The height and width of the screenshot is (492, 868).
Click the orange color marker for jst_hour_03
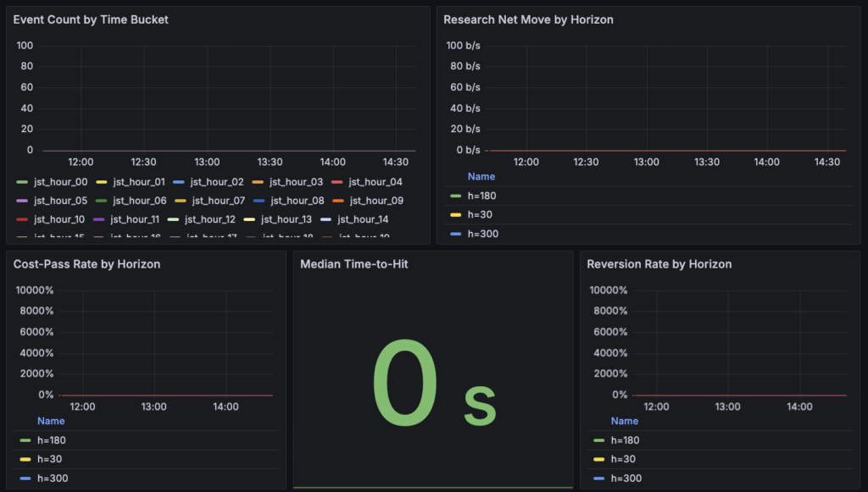pos(259,182)
